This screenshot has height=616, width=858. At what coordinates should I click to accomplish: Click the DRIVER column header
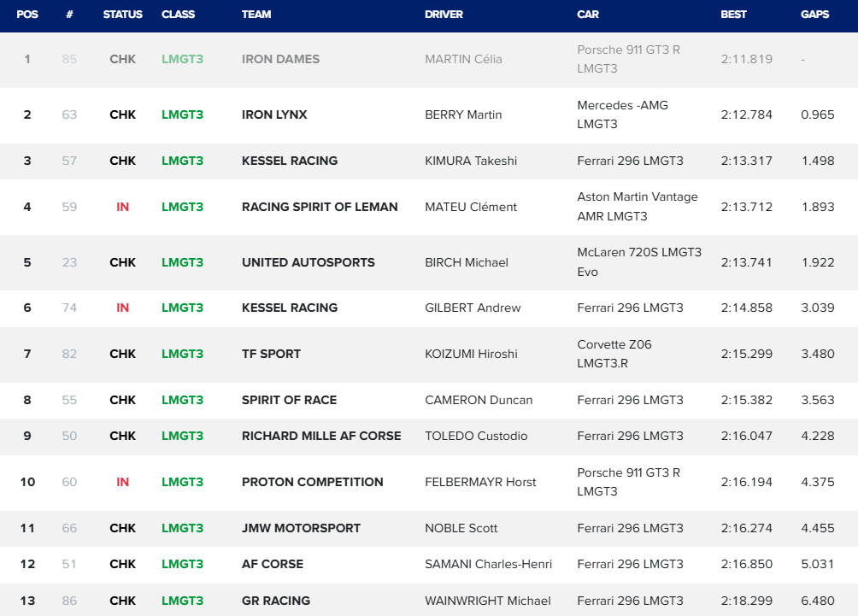coord(444,15)
